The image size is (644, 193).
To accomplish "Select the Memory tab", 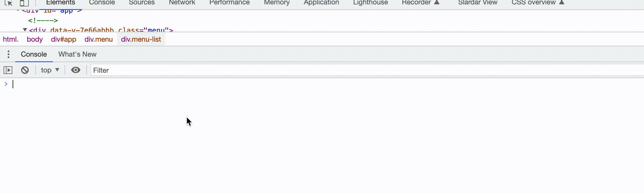I will coord(277,3).
